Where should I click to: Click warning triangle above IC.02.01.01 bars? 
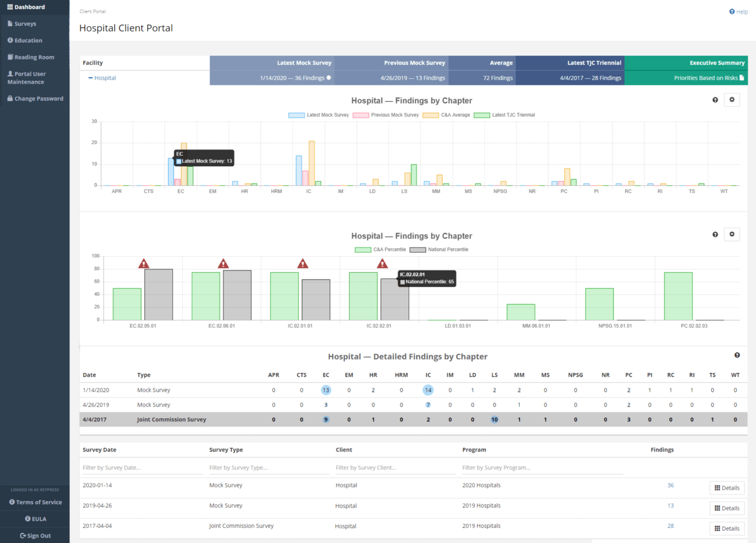coord(303,264)
